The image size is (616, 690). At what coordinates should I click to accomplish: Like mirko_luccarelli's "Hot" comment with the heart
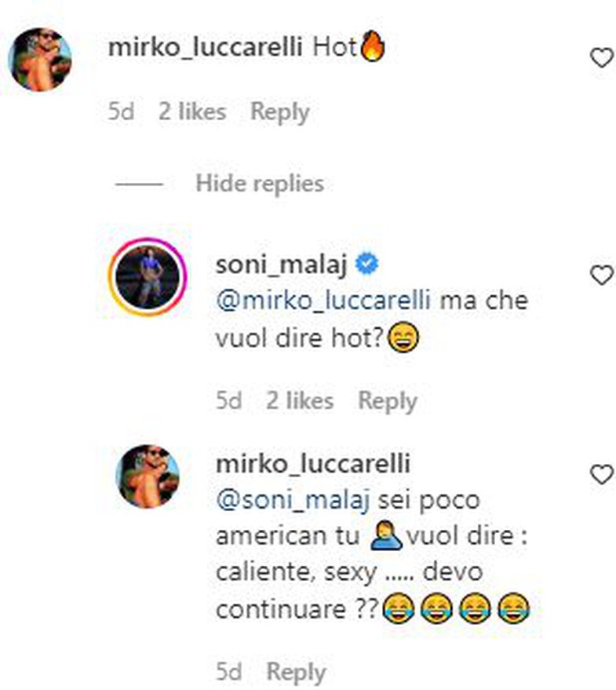(601, 57)
